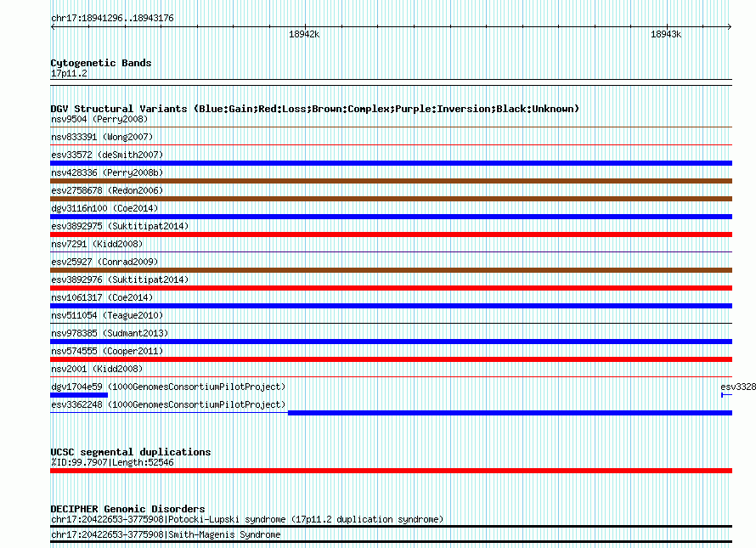The image size is (756, 548).
Task: Click the 18943k ruler tick label
Action: coord(666,34)
